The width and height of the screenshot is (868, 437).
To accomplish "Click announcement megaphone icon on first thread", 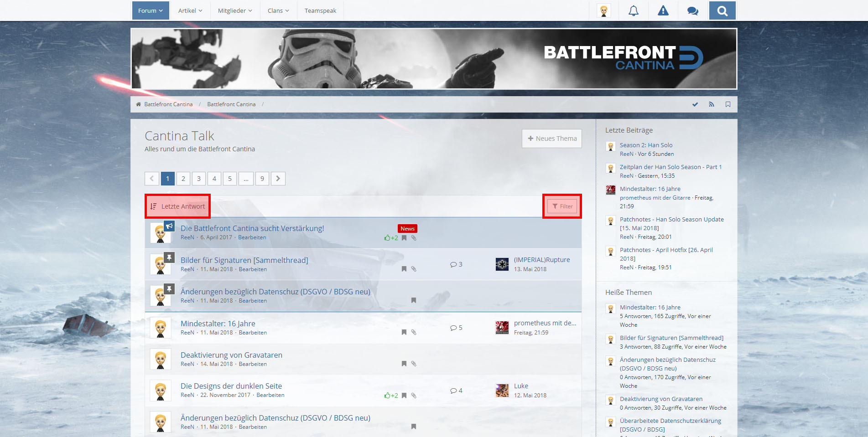I will 169,226.
